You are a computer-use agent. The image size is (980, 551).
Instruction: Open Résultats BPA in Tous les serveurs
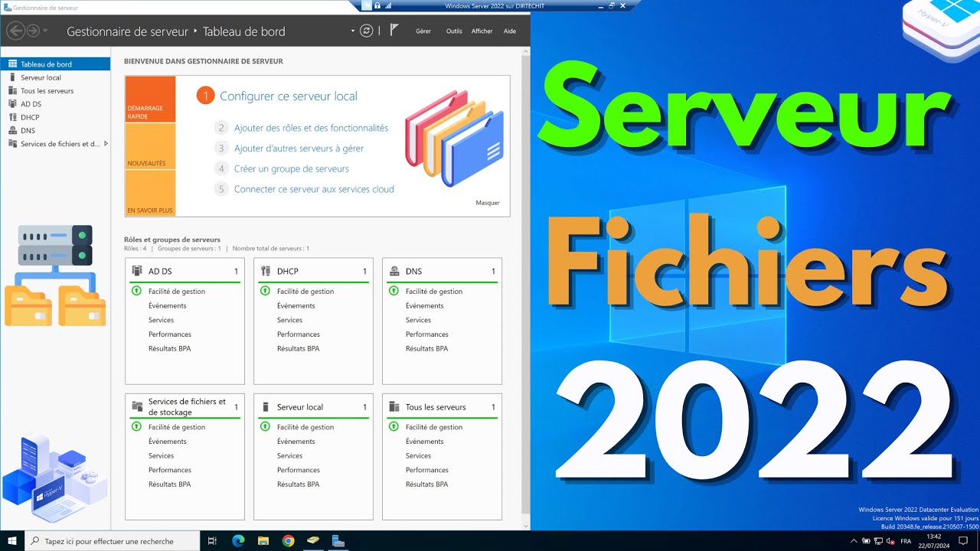pyautogui.click(x=427, y=484)
